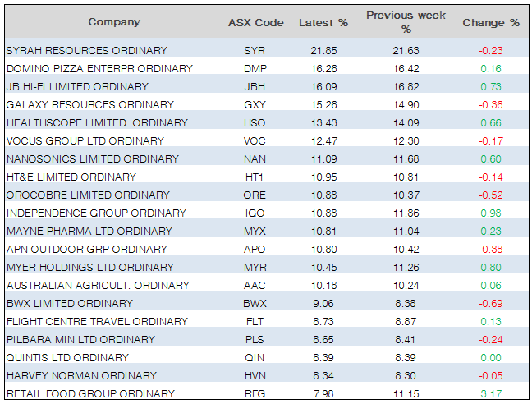This screenshot has width=532, height=404.
Task: Click the GXY ticker code
Action: [255, 105]
